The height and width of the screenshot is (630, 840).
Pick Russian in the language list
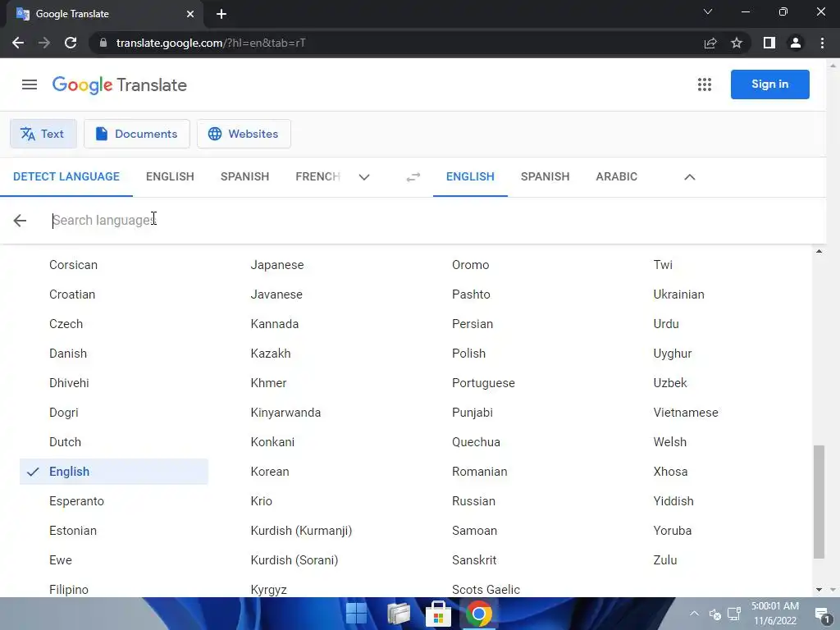pyautogui.click(x=473, y=501)
